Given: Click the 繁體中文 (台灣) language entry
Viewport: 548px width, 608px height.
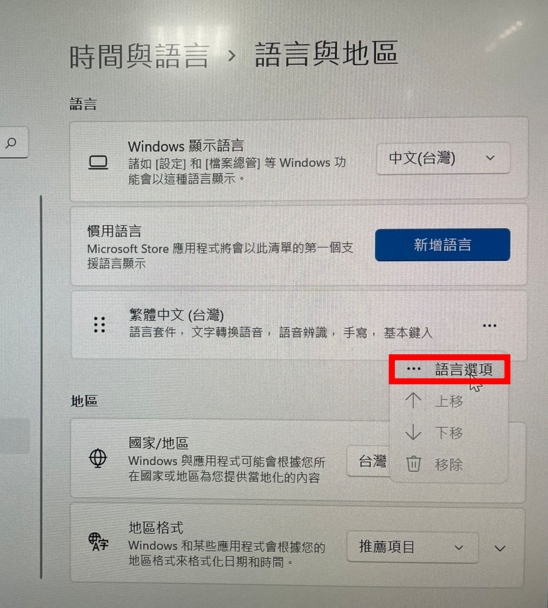Looking at the screenshot, I should pos(299,325).
